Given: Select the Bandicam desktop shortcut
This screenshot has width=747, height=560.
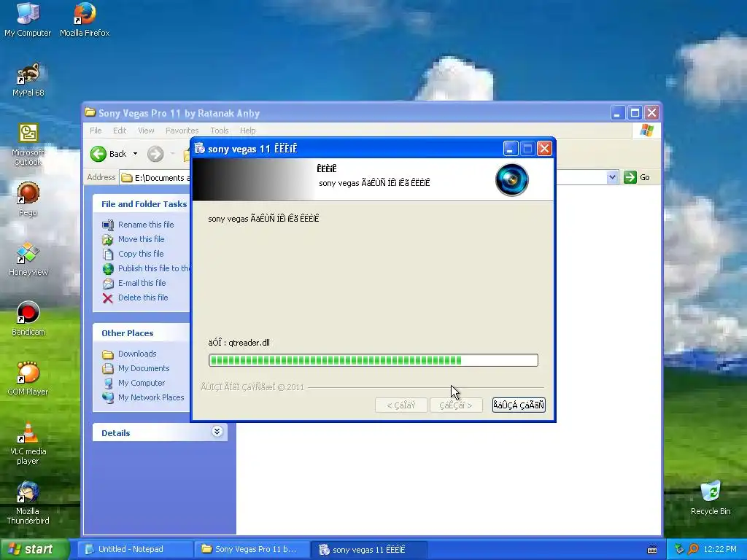Looking at the screenshot, I should [x=28, y=319].
